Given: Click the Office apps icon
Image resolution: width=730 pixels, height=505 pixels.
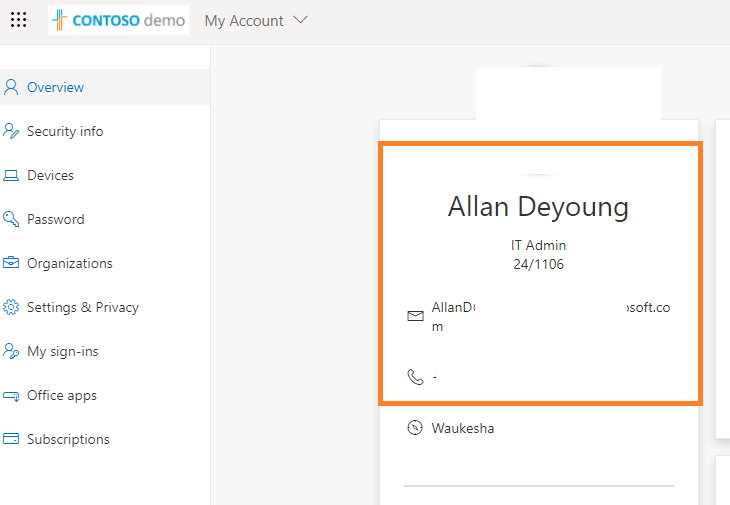Looking at the screenshot, I should [x=11, y=396].
